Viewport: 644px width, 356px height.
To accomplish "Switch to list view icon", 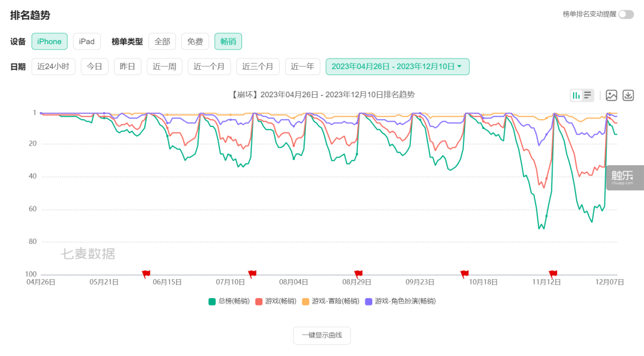I will (x=588, y=95).
